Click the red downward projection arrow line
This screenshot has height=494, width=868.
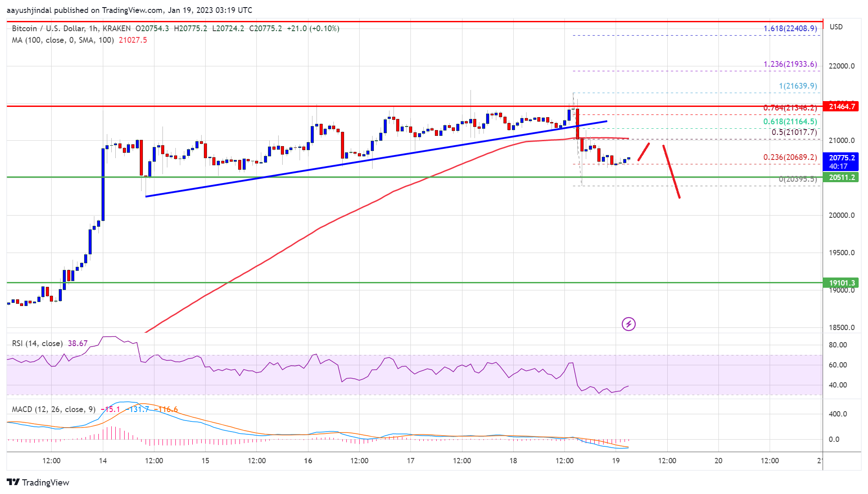point(671,171)
